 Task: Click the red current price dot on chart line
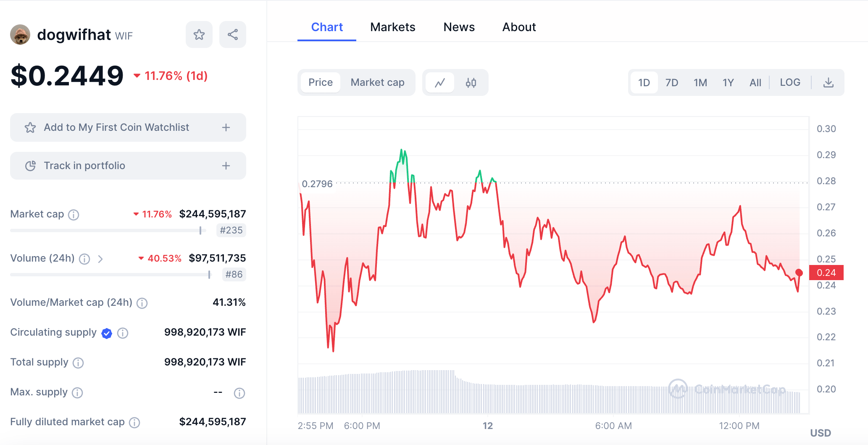(799, 273)
